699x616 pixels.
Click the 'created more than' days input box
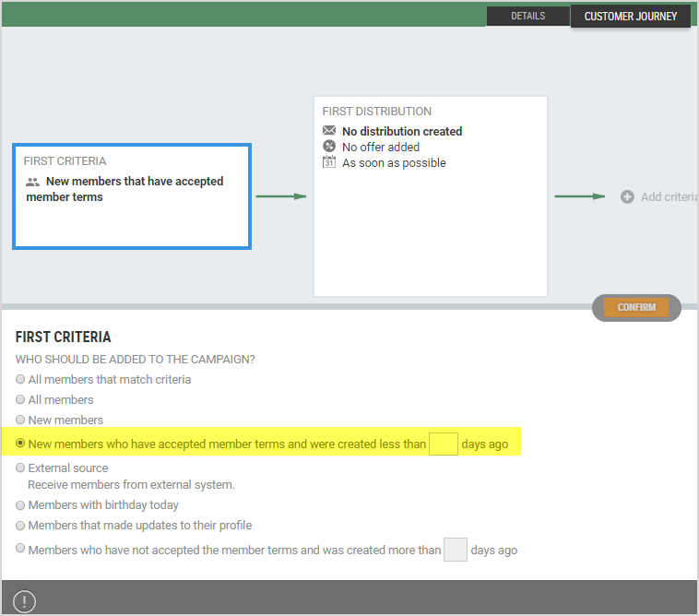pyautogui.click(x=456, y=550)
